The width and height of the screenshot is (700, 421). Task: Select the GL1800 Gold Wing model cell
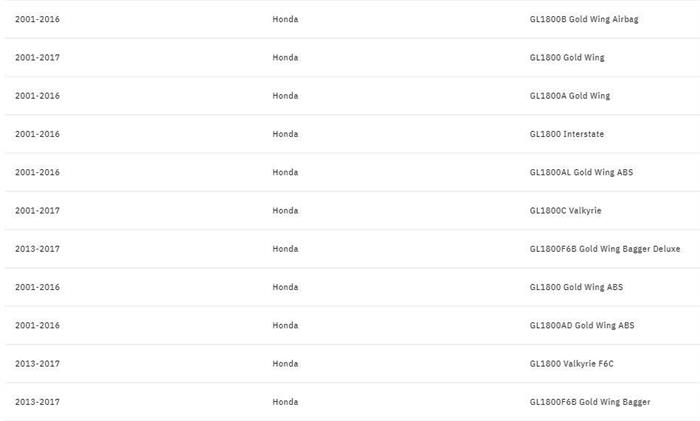[x=566, y=58]
